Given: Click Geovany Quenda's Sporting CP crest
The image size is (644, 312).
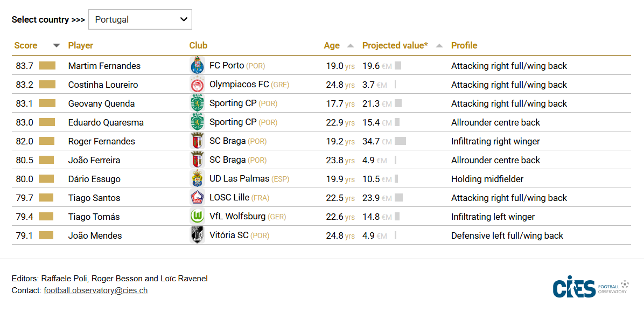Looking at the screenshot, I should point(197,103).
